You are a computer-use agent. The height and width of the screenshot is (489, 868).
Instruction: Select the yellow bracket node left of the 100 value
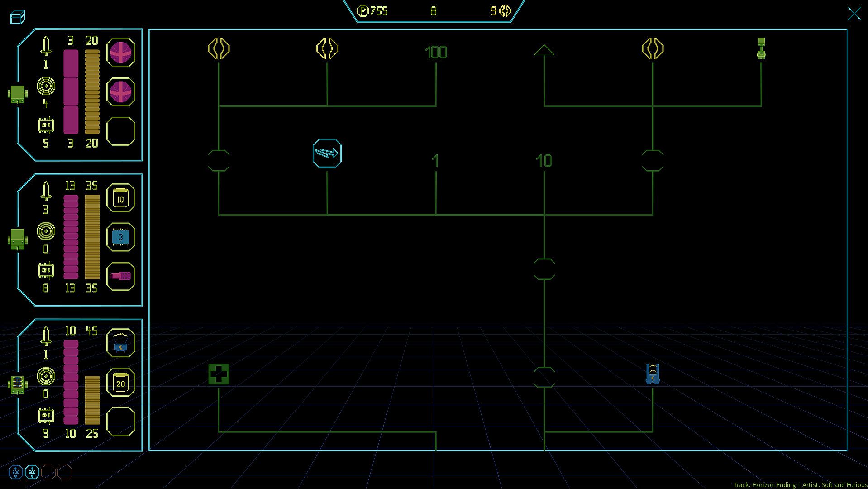pos(327,48)
